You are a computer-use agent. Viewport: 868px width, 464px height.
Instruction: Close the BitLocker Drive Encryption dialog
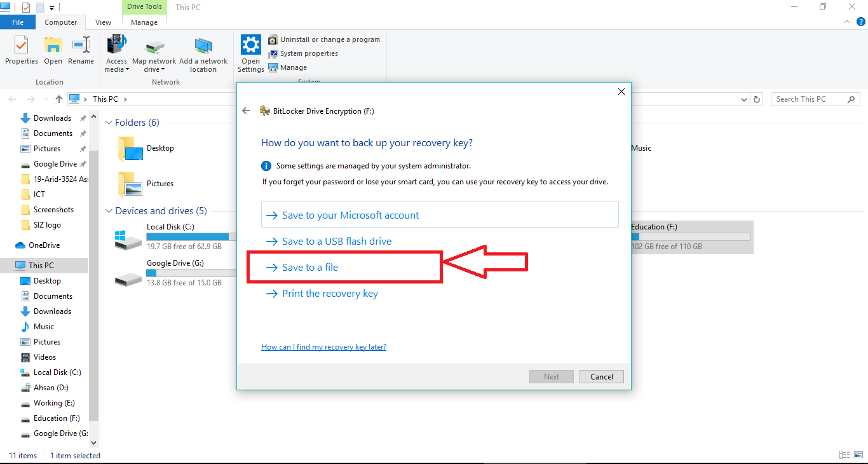click(621, 92)
